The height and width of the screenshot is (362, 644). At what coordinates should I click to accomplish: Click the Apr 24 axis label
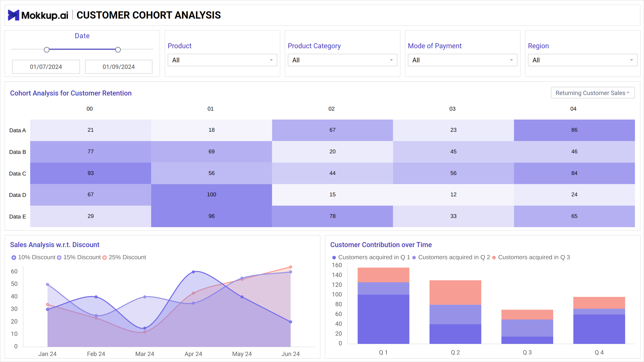pyautogui.click(x=193, y=354)
